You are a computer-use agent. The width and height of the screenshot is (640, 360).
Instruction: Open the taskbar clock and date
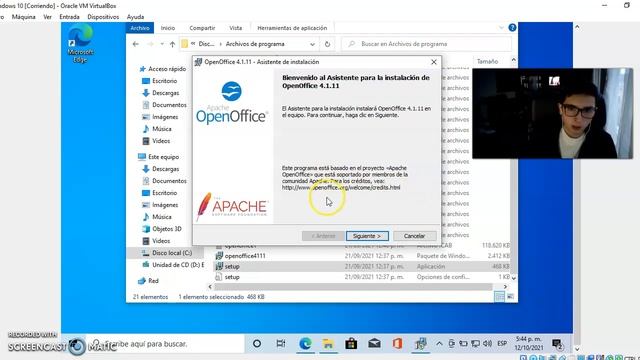529,344
